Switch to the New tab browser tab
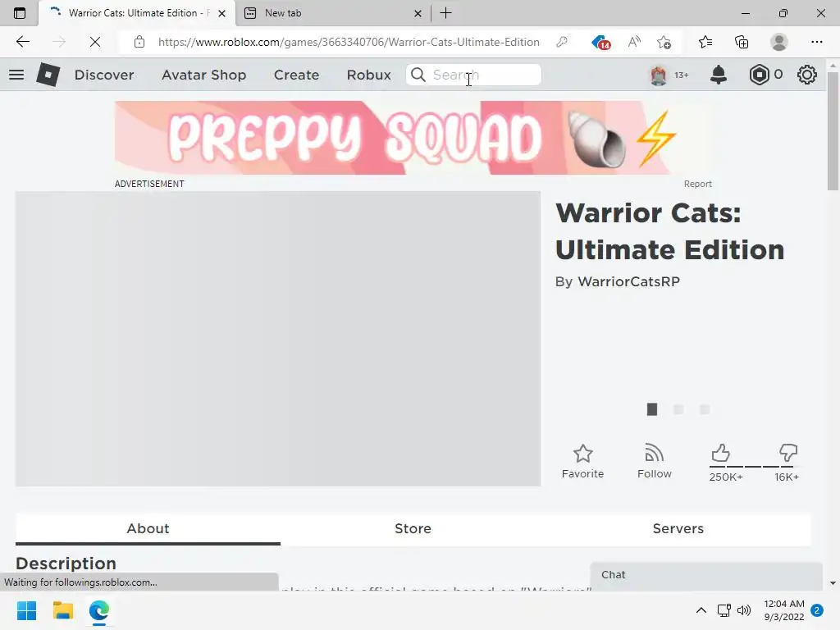Screen dimensions: 840x630 pyautogui.click(x=332, y=13)
